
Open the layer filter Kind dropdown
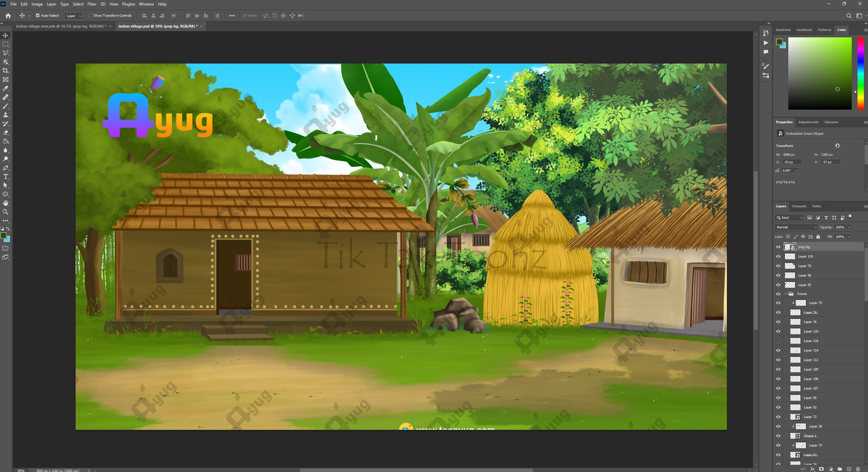(x=790, y=218)
